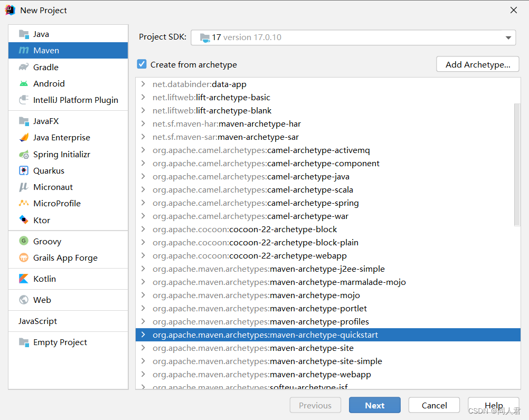Screen dimensions: 529x420
Task: Select Gradle in the project list
Action: click(68, 67)
